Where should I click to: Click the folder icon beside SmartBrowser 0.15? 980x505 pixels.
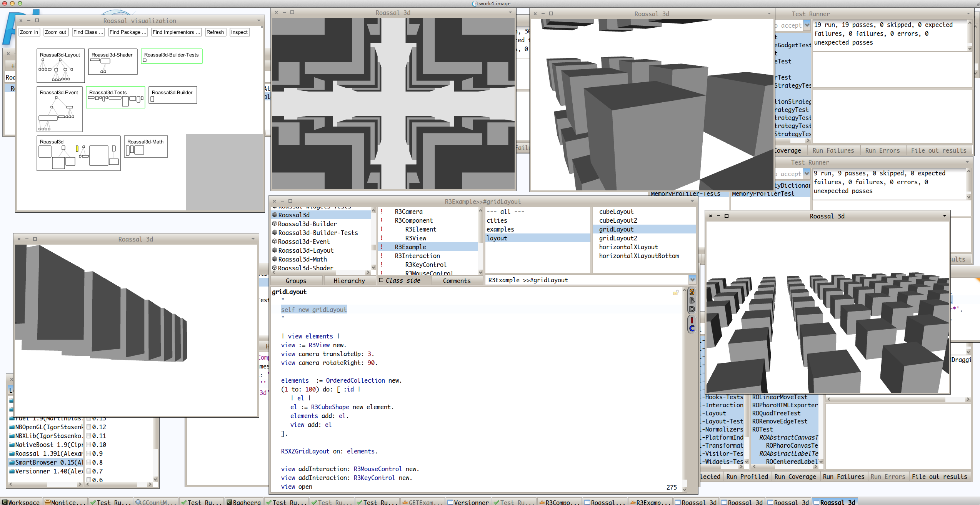click(x=12, y=462)
